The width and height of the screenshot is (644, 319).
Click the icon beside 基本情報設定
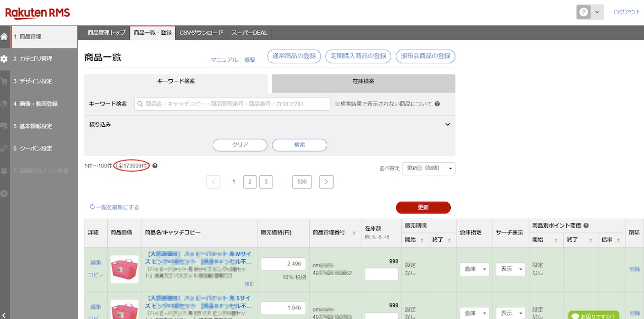[4, 126]
